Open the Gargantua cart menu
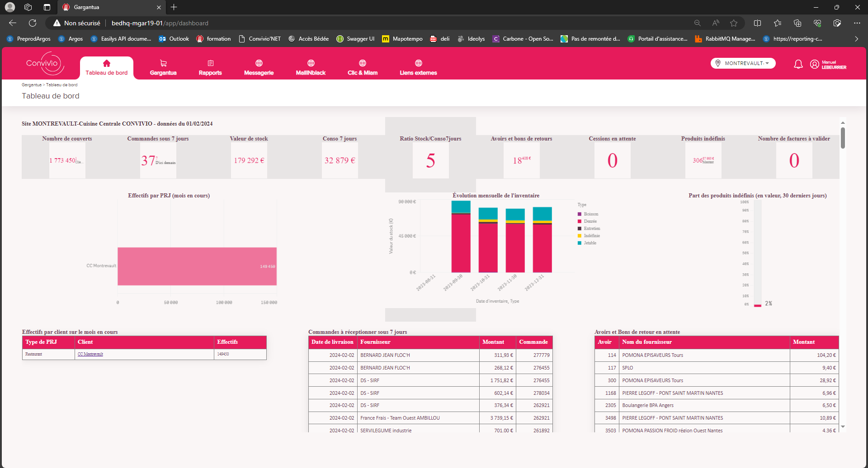The image size is (868, 468). click(x=163, y=67)
